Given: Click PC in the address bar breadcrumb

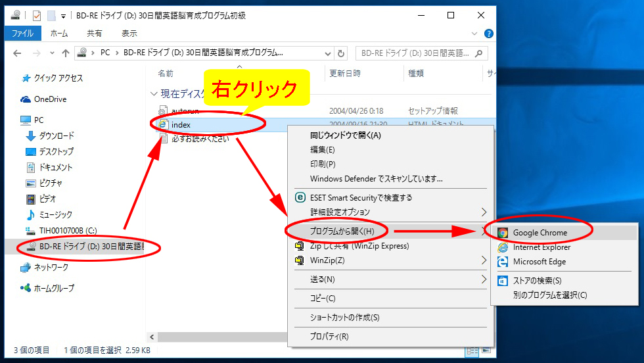Looking at the screenshot, I should 105,53.
